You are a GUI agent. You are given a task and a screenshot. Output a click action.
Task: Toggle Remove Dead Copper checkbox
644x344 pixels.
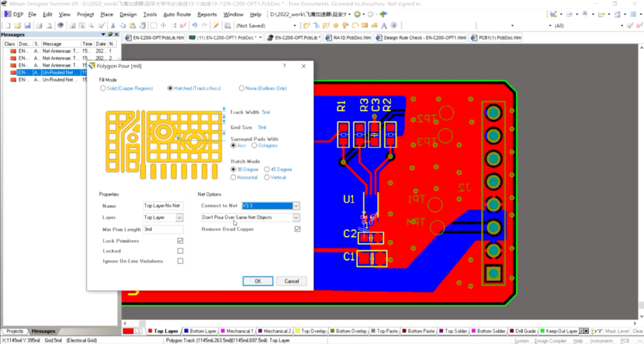pos(298,229)
